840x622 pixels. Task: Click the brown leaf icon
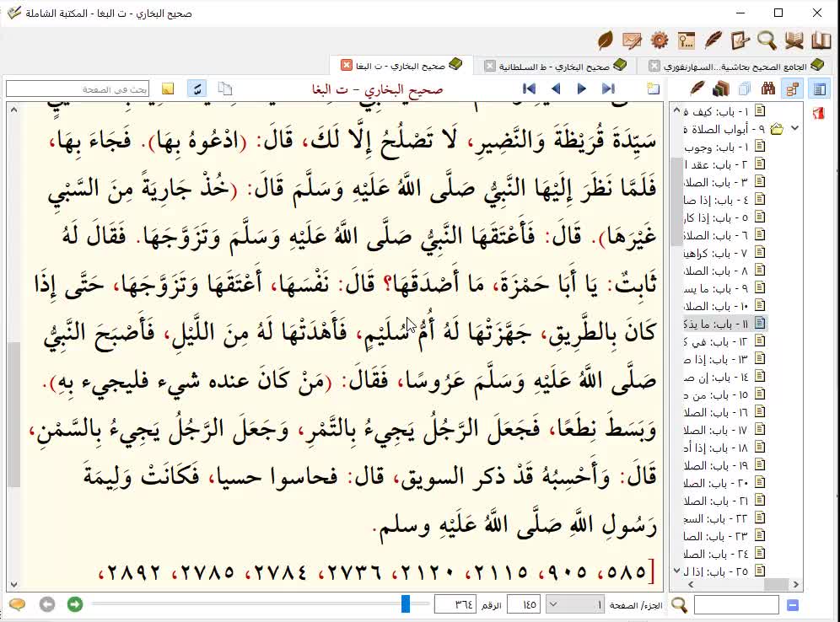point(606,40)
